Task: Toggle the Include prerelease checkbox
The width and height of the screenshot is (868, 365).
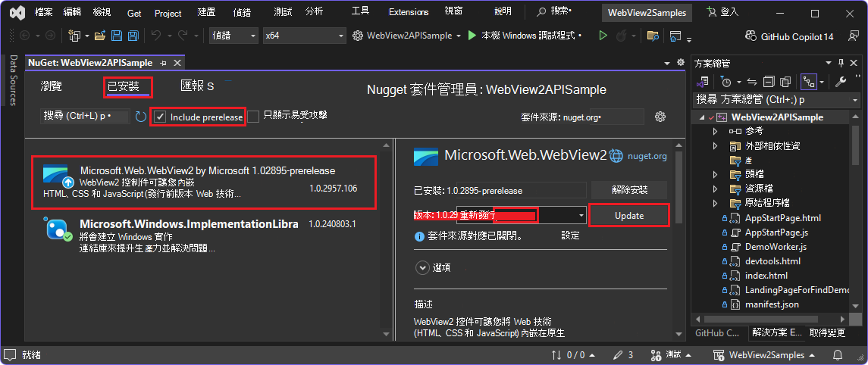Action: (x=160, y=117)
